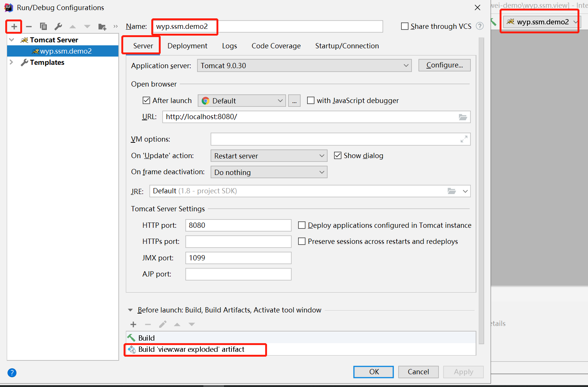Viewport: 588px width, 387px height.
Task: Uncheck the After launch checkbox
Action: 146,100
